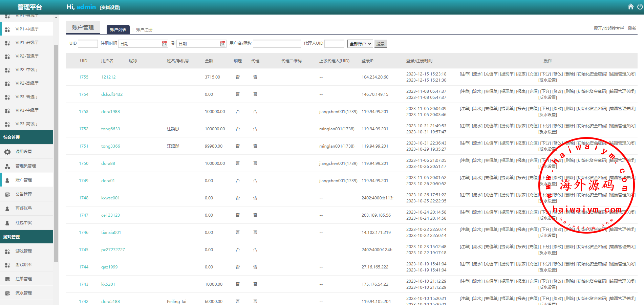Select the 账户列表 tab

(x=118, y=30)
